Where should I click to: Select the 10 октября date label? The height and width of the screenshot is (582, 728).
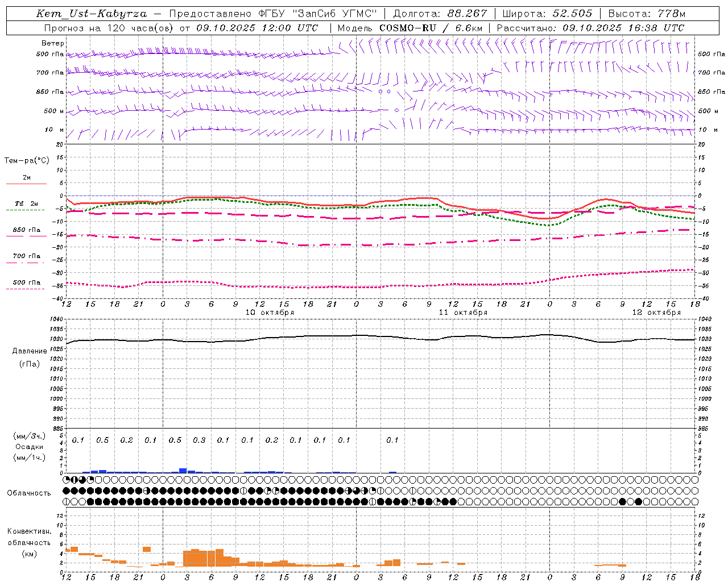click(x=270, y=313)
